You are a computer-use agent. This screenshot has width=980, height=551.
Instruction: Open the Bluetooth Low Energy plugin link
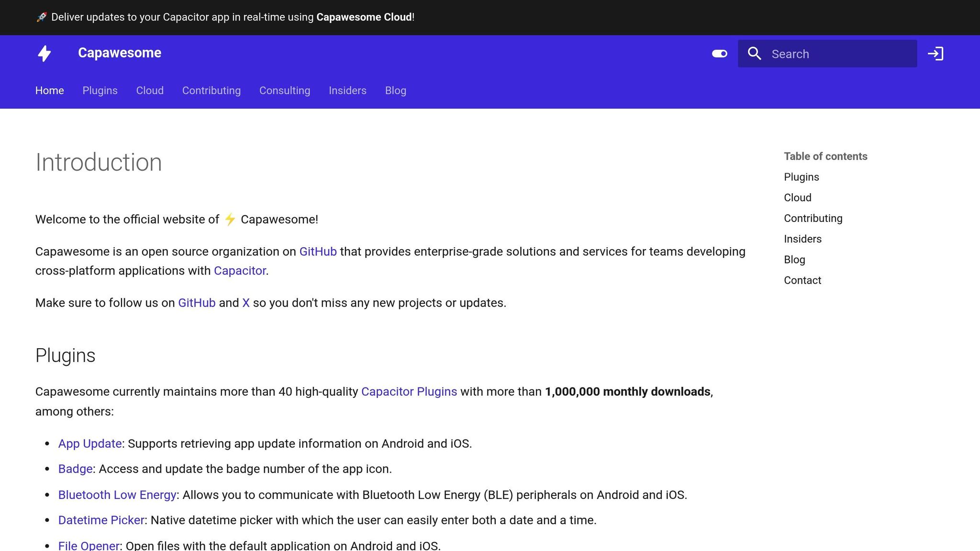click(117, 495)
